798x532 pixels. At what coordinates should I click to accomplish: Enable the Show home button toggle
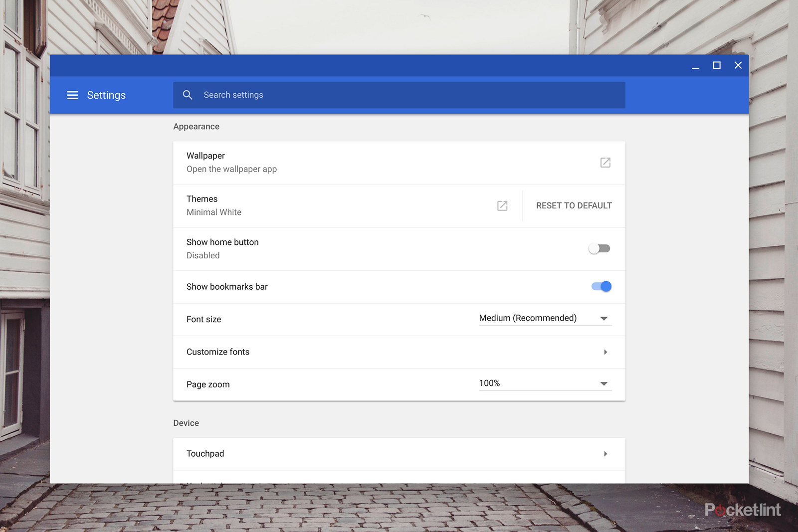pos(599,248)
